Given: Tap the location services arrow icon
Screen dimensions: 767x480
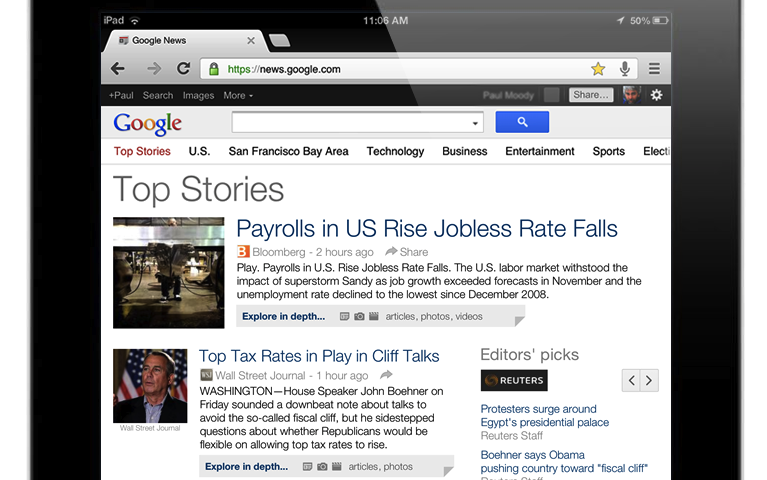Looking at the screenshot, I should click(620, 21).
